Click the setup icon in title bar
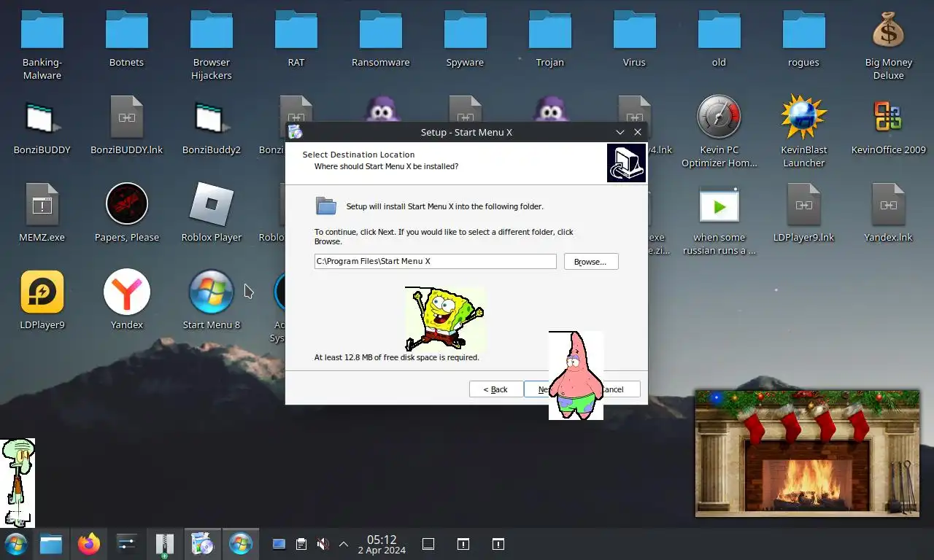Screen dimensions: 934x560 click(x=295, y=132)
